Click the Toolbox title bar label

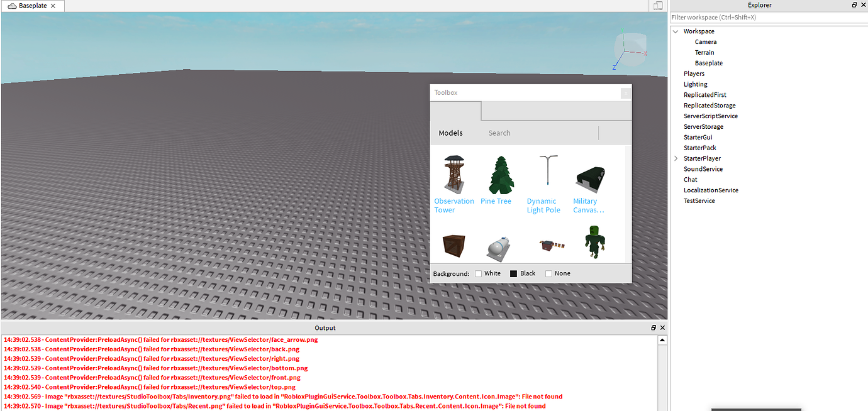click(x=446, y=92)
